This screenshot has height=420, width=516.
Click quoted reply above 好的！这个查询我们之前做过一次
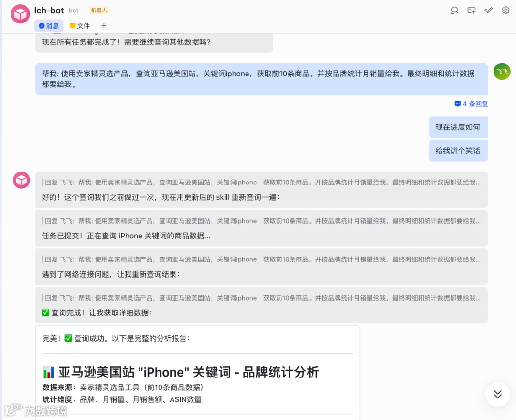[262, 183]
